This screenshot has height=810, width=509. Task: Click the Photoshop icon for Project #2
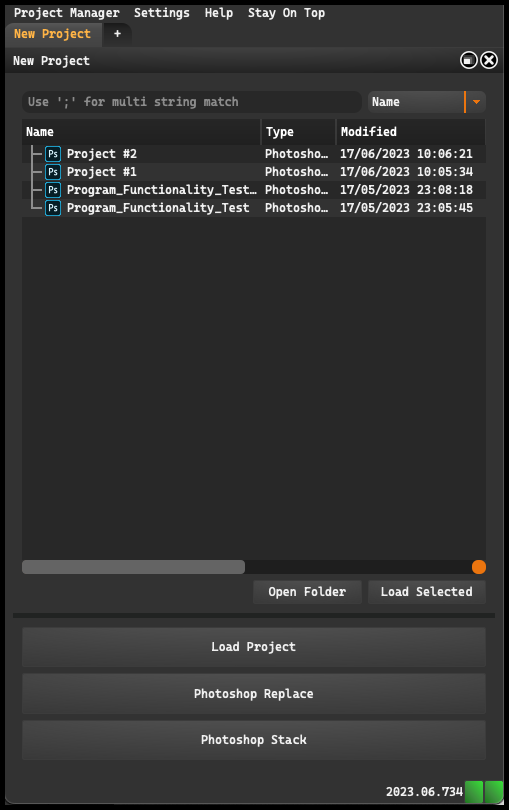[53, 154]
